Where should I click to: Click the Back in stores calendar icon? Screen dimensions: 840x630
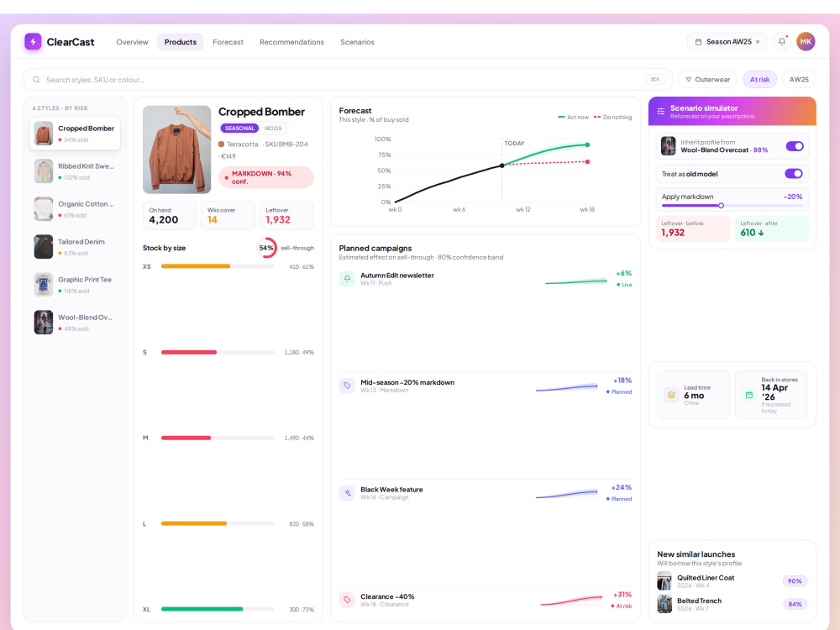pyautogui.click(x=749, y=395)
